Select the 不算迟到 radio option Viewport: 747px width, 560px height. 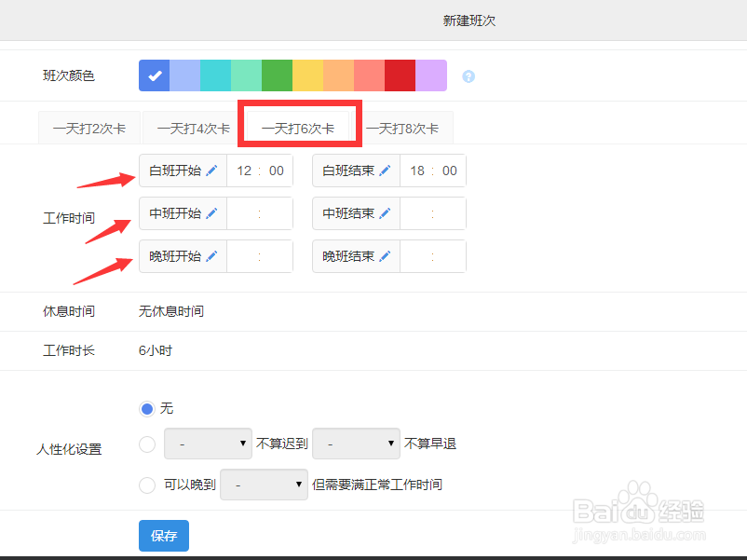coord(147,444)
